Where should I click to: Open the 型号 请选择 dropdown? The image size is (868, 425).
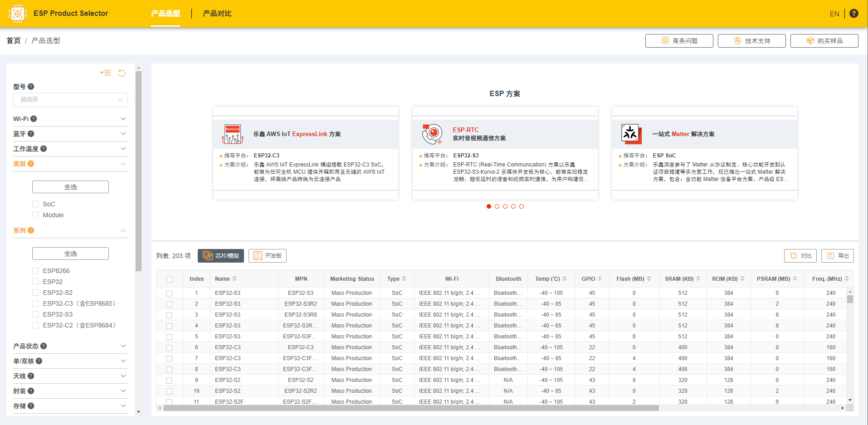coord(70,100)
